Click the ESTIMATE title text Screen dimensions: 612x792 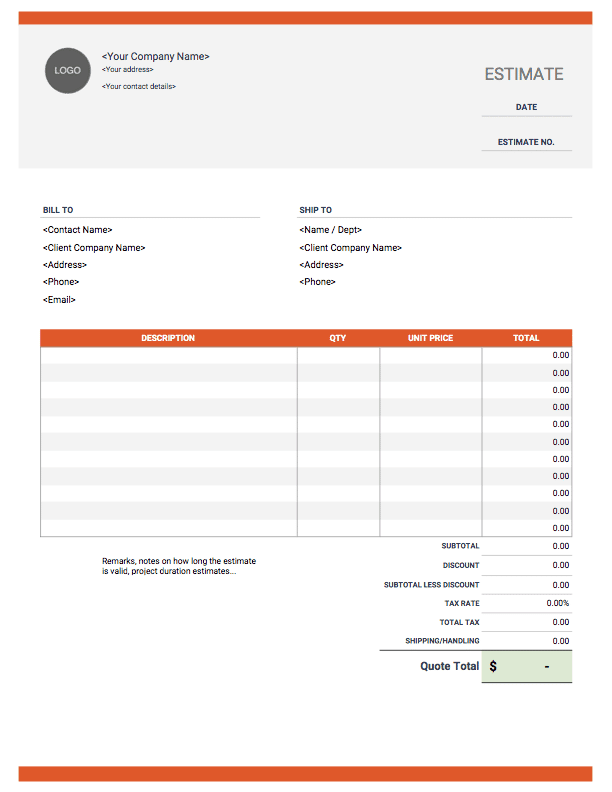[x=524, y=74]
